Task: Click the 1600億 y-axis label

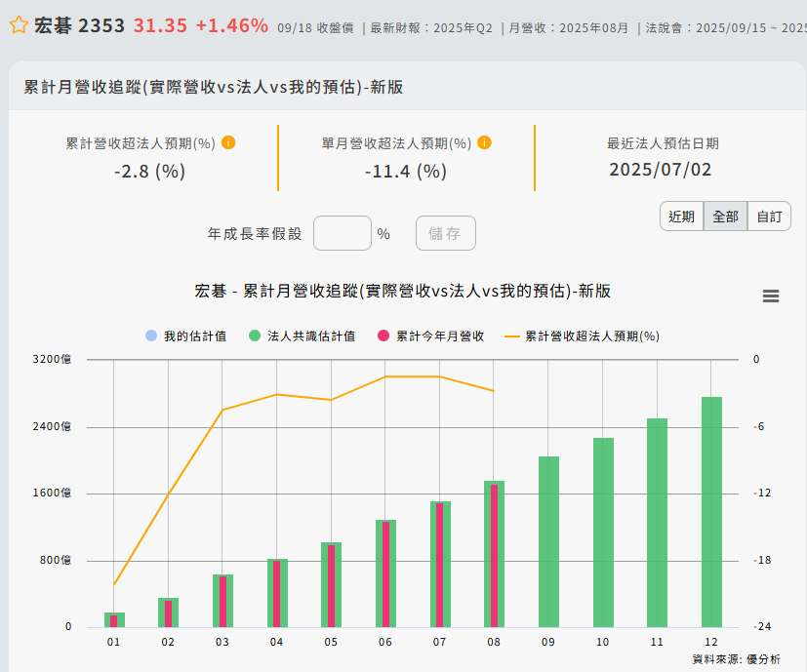Action: pos(52,493)
